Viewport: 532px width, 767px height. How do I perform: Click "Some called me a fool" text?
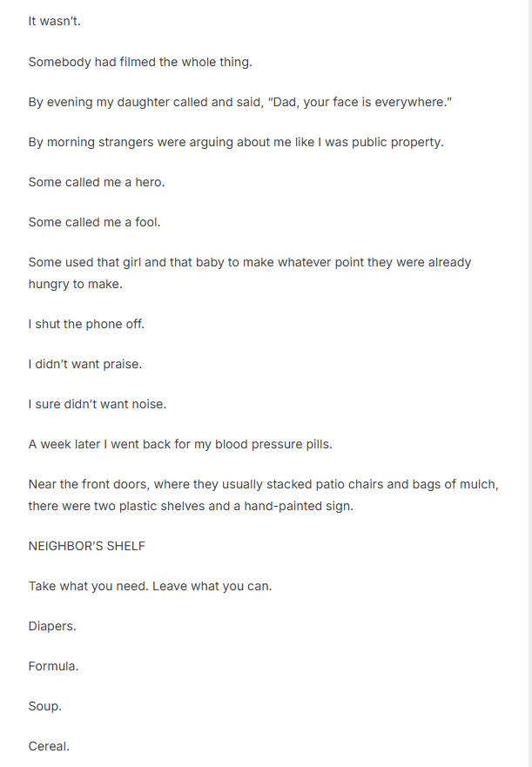pos(94,222)
